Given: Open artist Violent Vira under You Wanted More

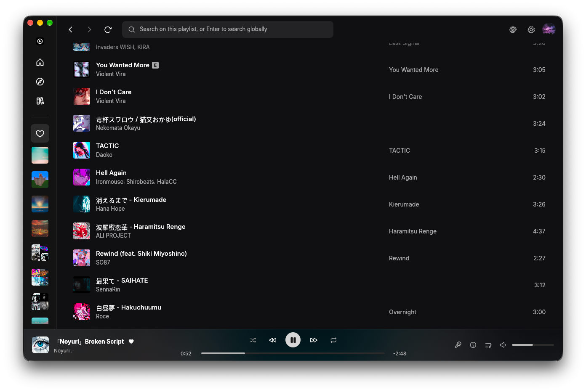Looking at the screenshot, I should [111, 74].
